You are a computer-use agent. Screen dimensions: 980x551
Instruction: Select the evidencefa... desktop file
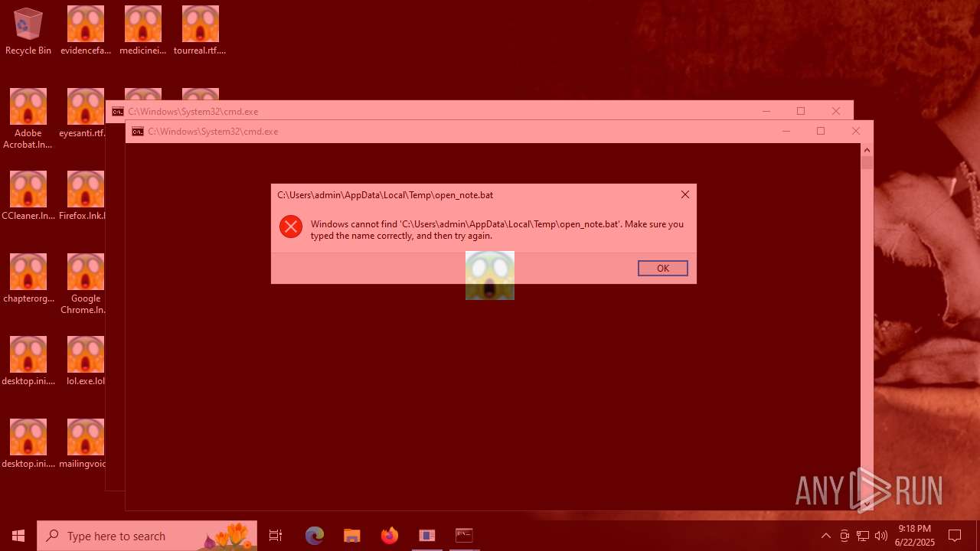coord(86,31)
